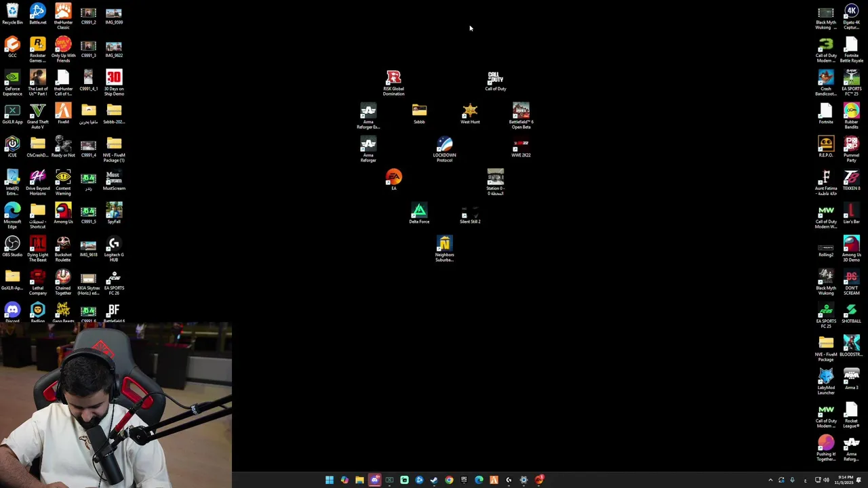Select the Crash Bandicoot desktop icon
This screenshot has height=488, width=868.
point(826,83)
